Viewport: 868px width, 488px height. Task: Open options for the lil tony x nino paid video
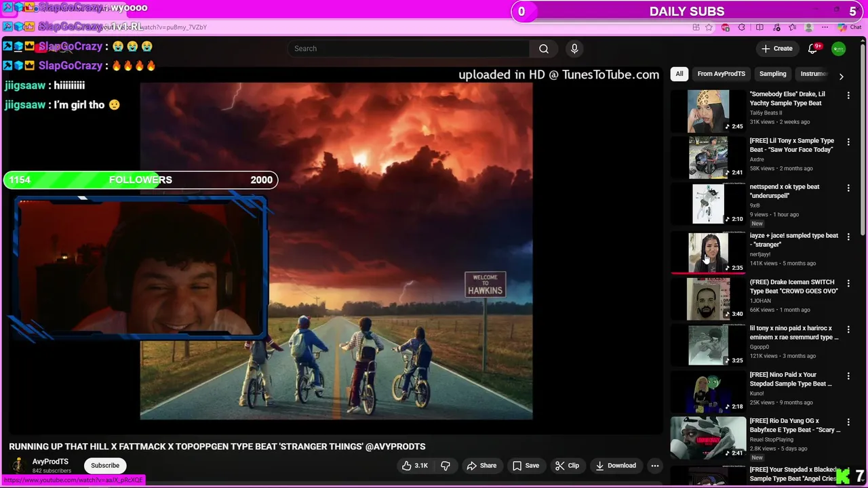click(x=848, y=329)
